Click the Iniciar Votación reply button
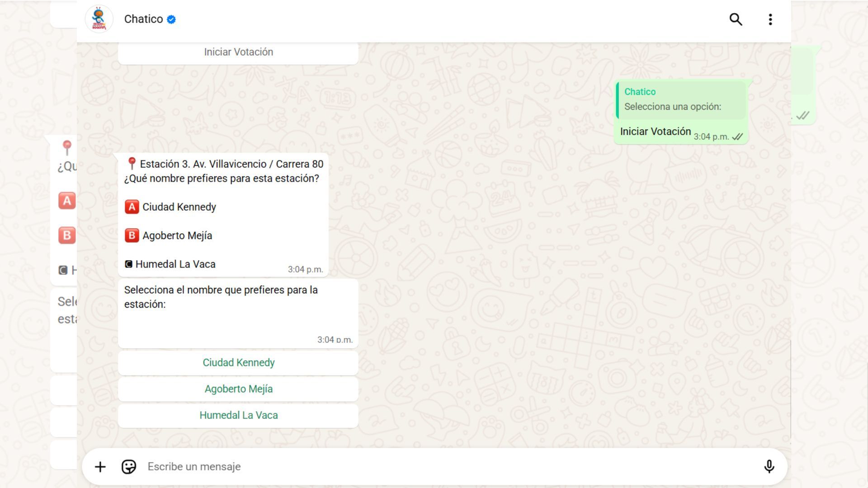 pos(238,52)
